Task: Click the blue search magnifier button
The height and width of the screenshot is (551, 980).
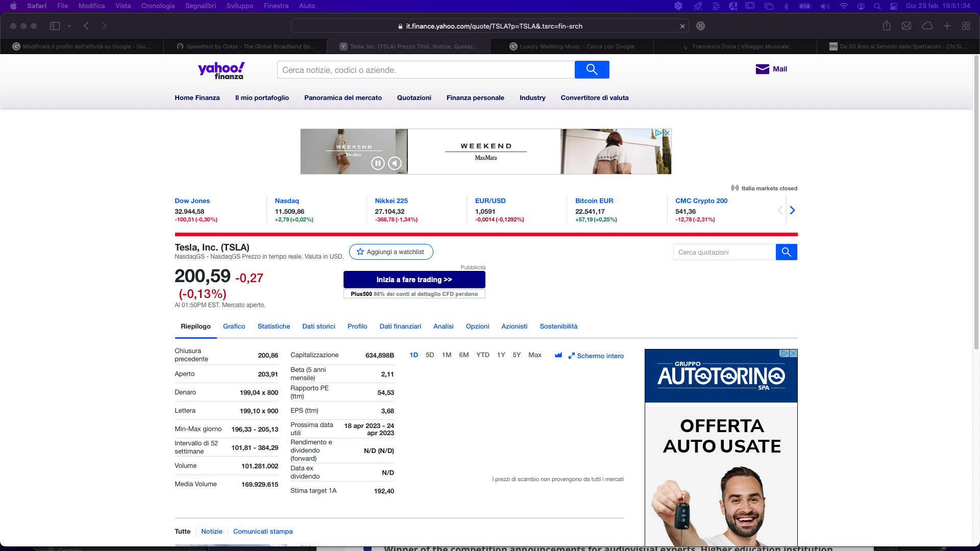Action: click(592, 70)
